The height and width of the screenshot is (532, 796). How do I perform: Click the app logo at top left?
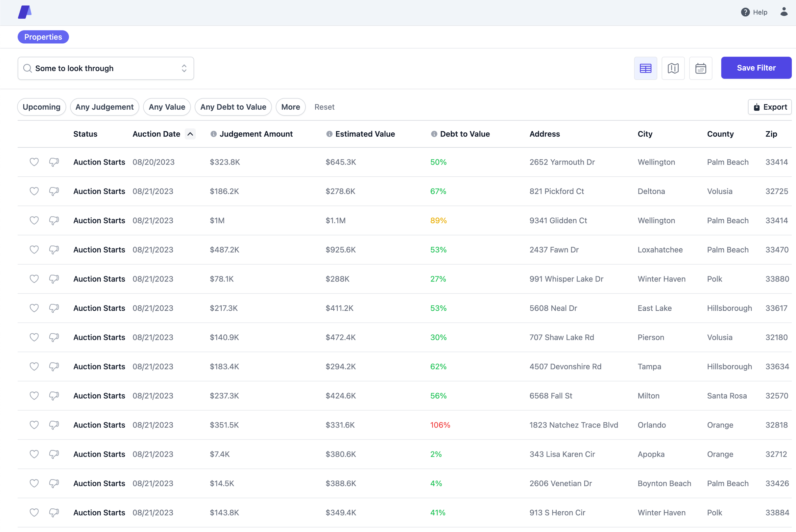(25, 12)
